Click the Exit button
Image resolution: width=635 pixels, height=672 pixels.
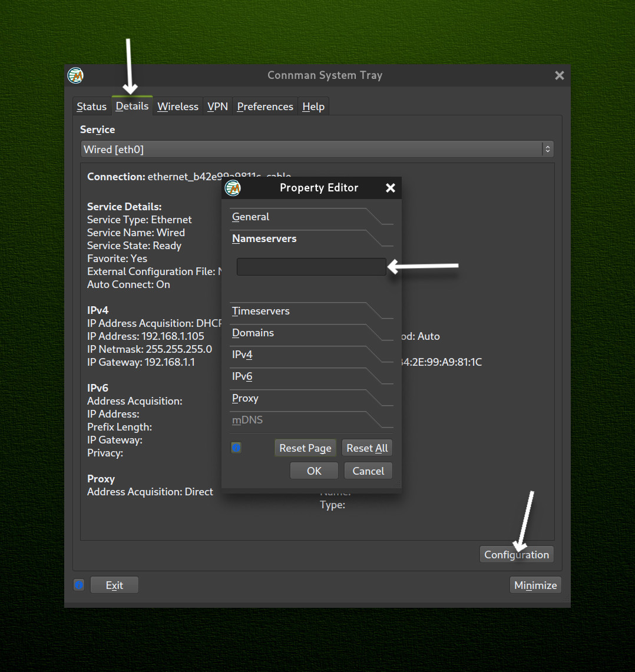114,585
